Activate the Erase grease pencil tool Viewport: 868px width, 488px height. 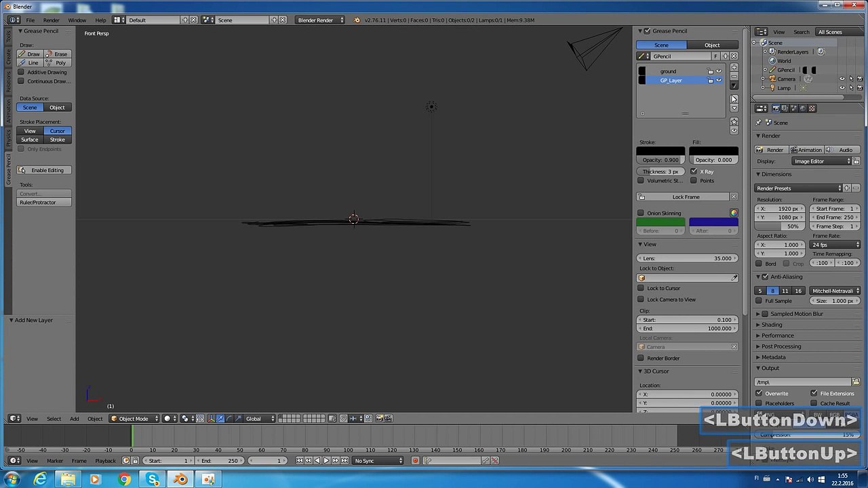(x=58, y=54)
